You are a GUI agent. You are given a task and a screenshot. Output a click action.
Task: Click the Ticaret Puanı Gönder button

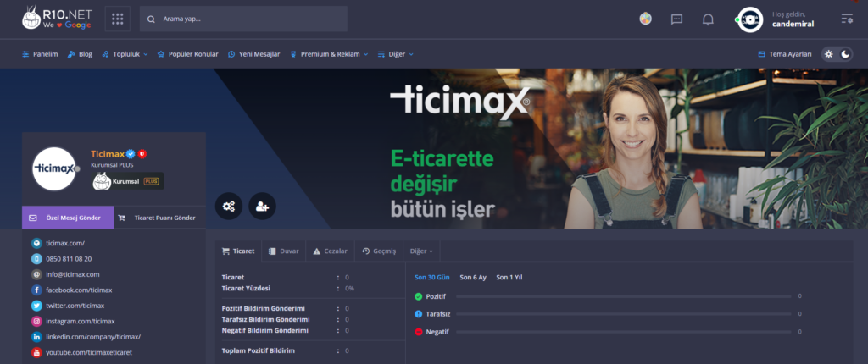click(x=159, y=218)
